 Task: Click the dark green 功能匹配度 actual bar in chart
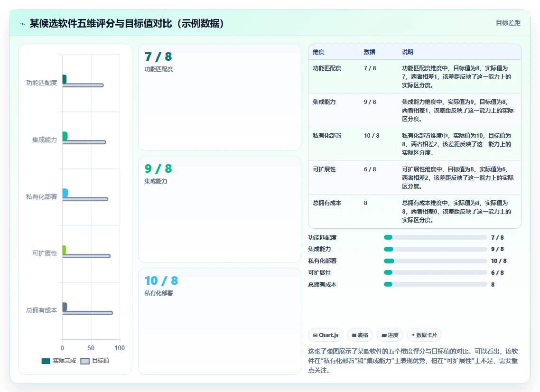(65, 79)
